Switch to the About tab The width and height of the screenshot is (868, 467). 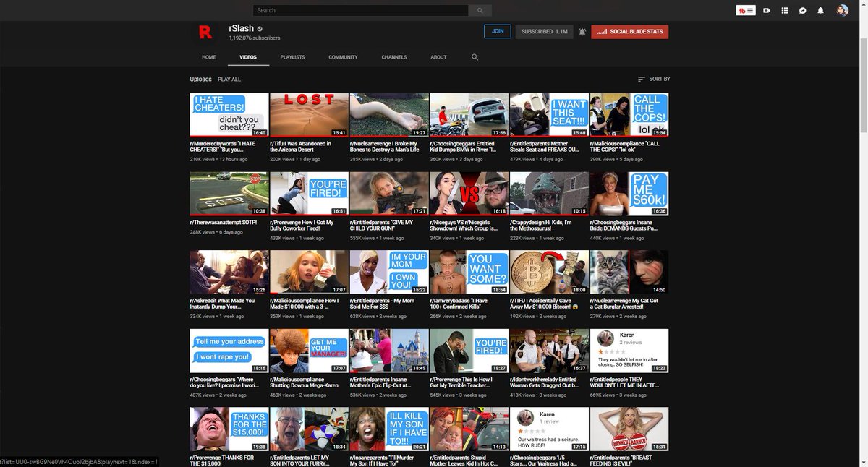point(438,57)
